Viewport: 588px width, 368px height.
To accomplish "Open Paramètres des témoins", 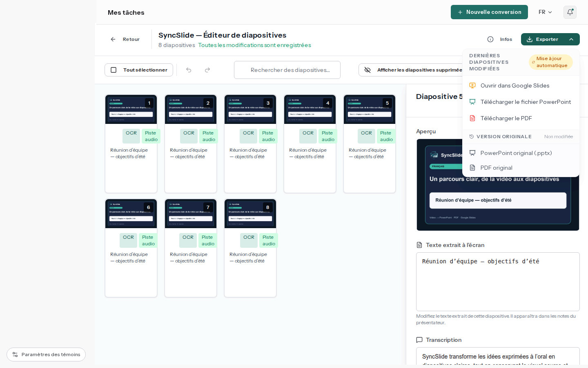I will [46, 355].
